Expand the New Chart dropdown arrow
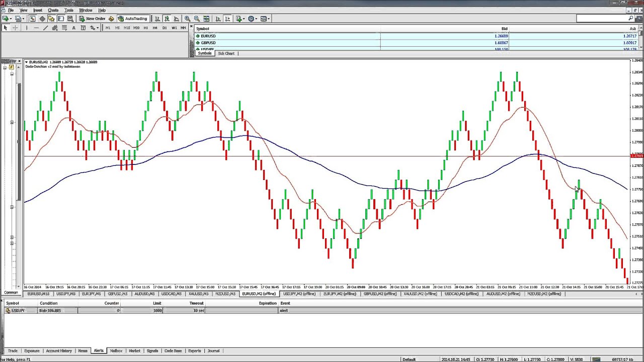644x362 pixels. click(11, 19)
